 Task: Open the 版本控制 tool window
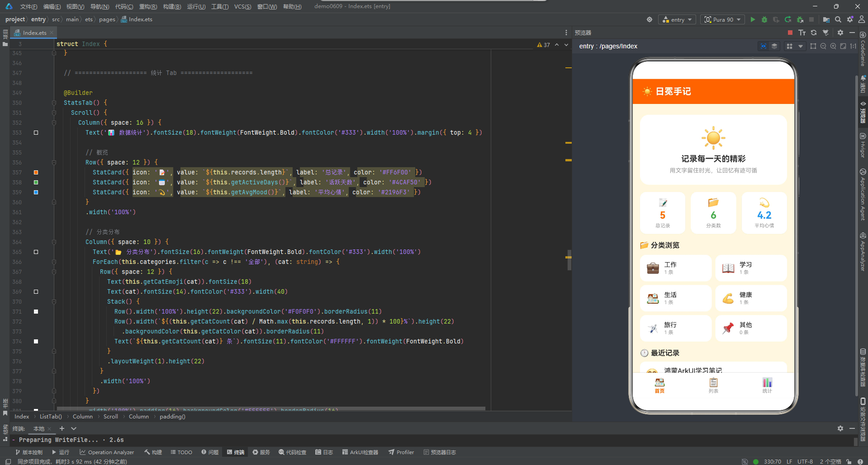coord(28,452)
